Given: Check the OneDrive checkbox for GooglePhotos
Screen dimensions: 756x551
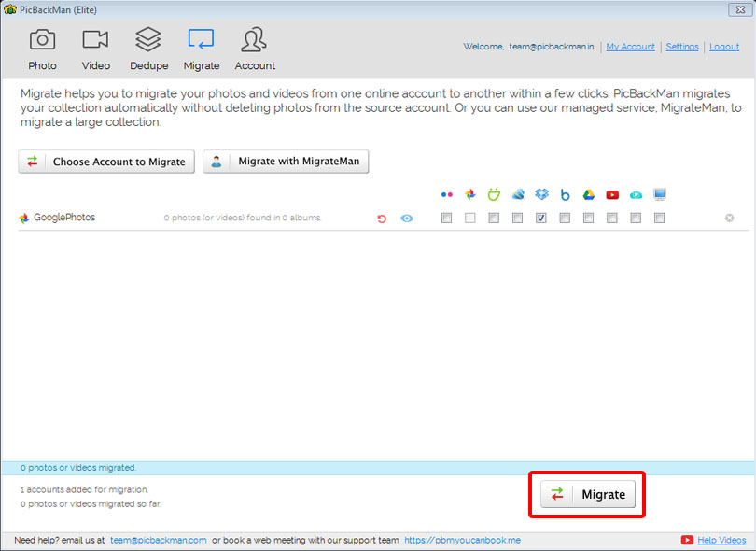Looking at the screenshot, I should (517, 219).
